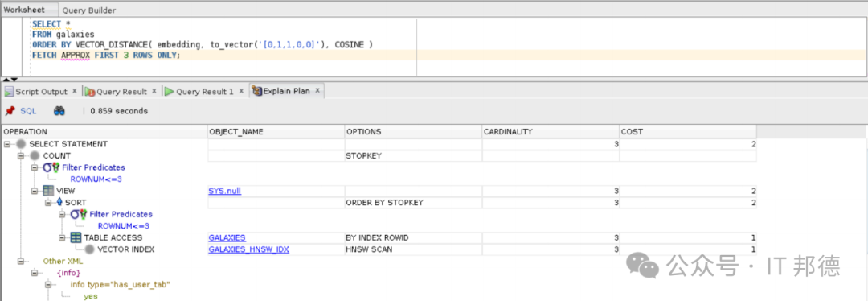Collapse the Other XML node

click(20, 261)
